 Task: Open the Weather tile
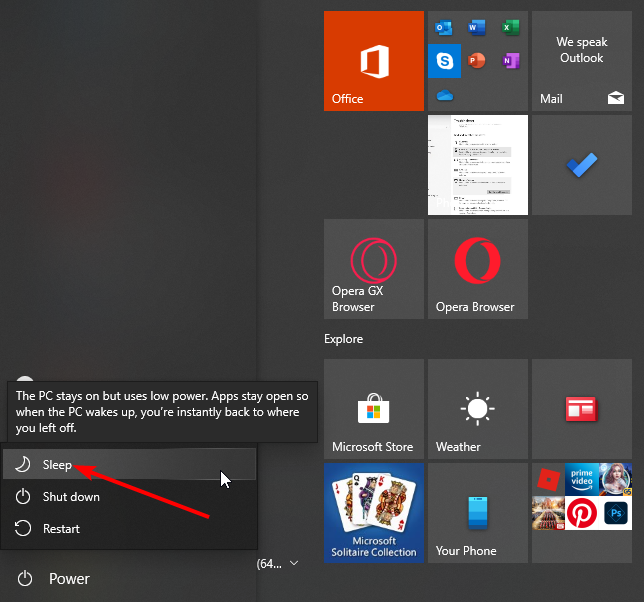[478, 409]
